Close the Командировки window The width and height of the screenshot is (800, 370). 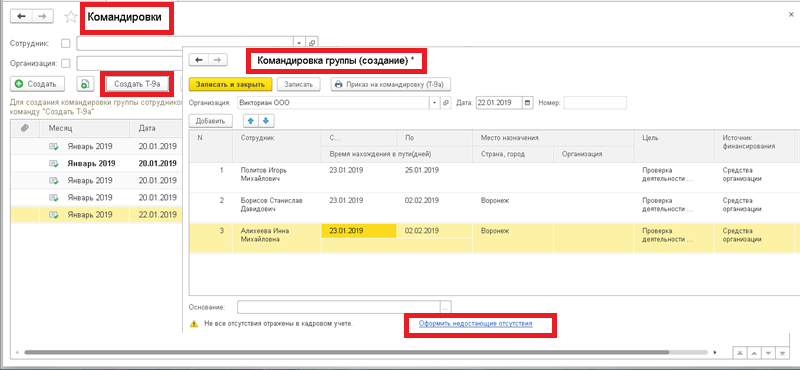point(791,15)
